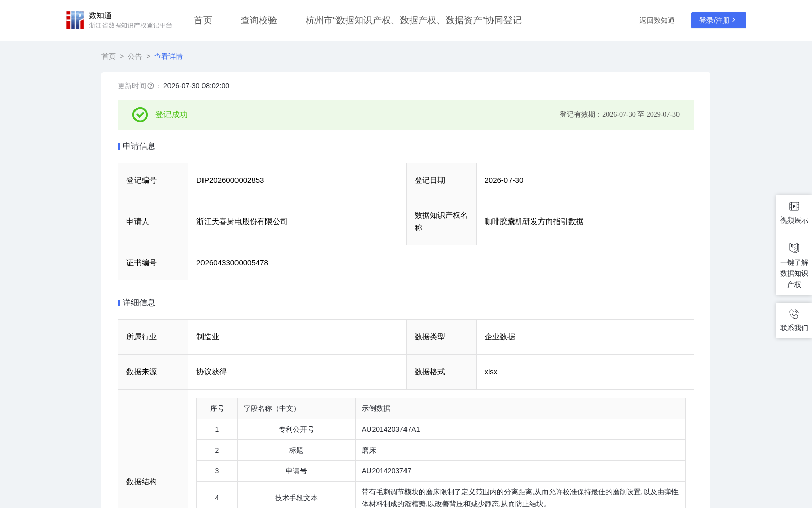The width and height of the screenshot is (812, 508).
Task: Open the 杭州市 协同登记 navigation item
Action: [x=414, y=20]
